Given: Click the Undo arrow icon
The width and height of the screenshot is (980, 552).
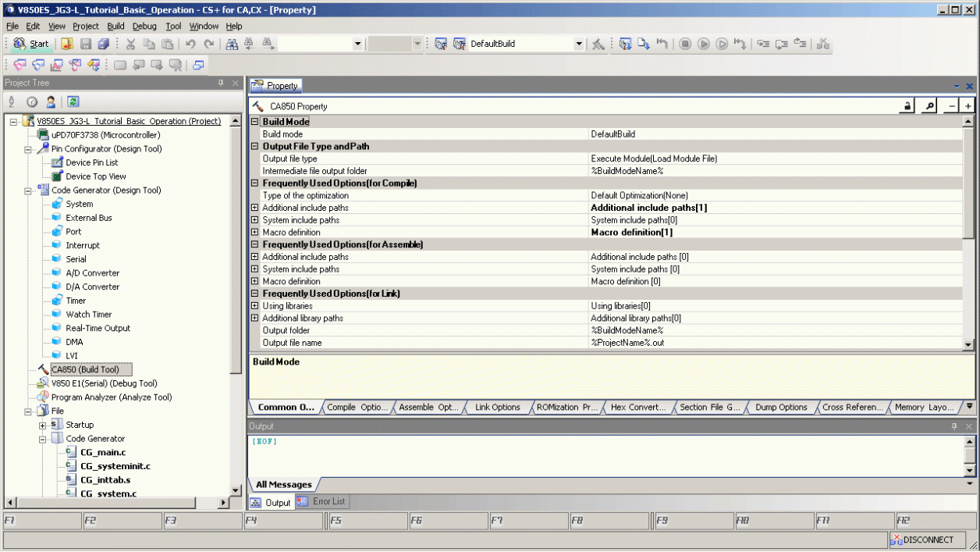Looking at the screenshot, I should pos(190,44).
